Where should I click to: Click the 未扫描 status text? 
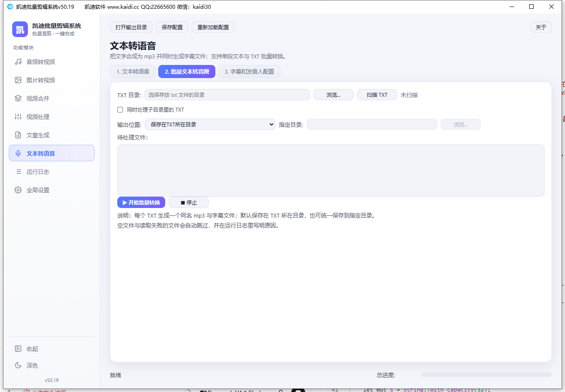409,95
